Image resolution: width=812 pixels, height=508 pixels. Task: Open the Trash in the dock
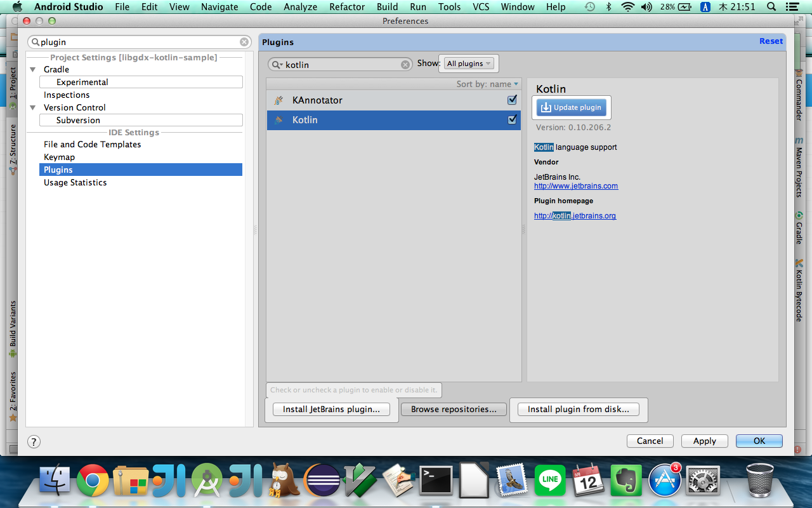pyautogui.click(x=759, y=480)
